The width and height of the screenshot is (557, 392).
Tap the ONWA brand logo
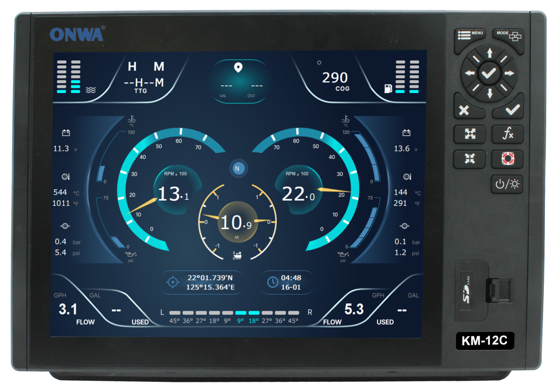(77, 34)
